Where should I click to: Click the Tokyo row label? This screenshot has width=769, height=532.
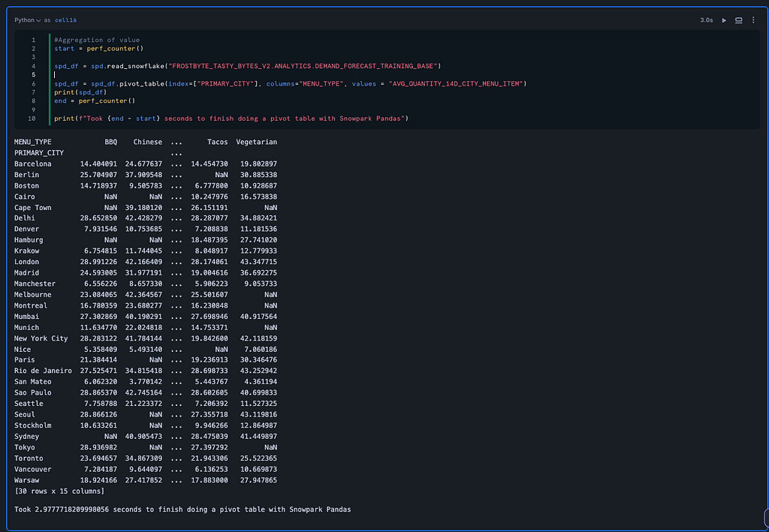[25, 447]
